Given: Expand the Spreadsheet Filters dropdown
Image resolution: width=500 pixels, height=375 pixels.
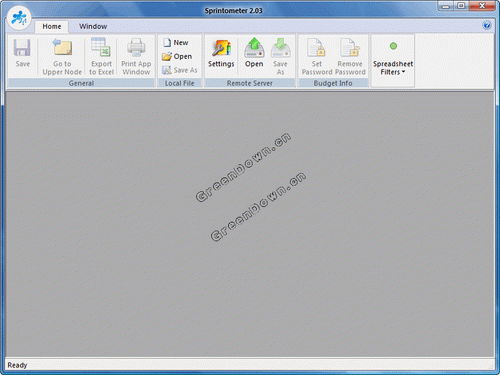Looking at the screenshot, I should (x=393, y=68).
